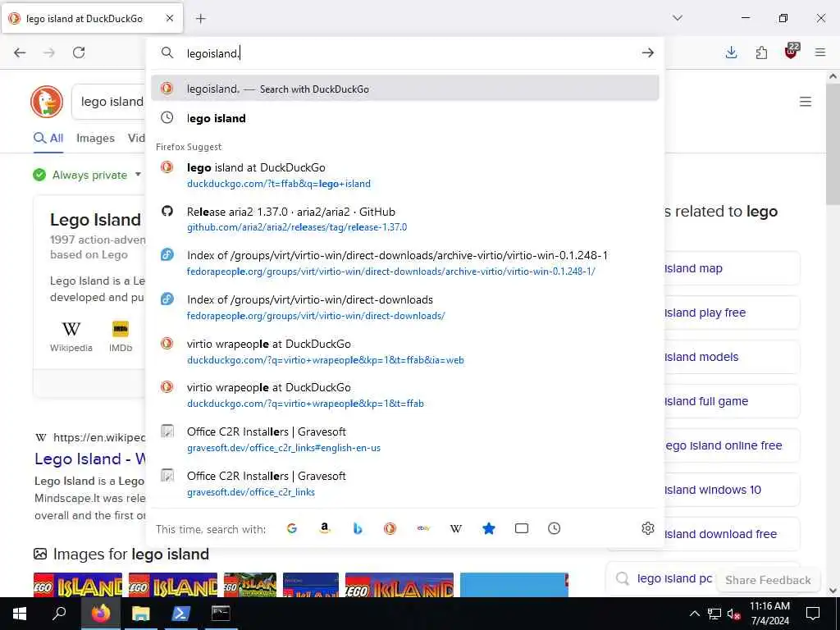840x630 pixels.
Task: Open Gravesoft suggestion gravesoft.dev/office_c2r_links
Action: (x=405, y=484)
